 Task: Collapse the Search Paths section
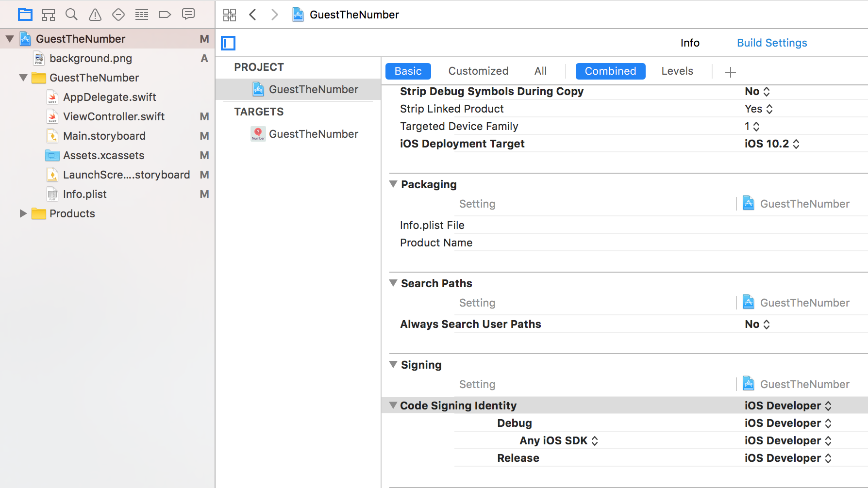pos(394,283)
